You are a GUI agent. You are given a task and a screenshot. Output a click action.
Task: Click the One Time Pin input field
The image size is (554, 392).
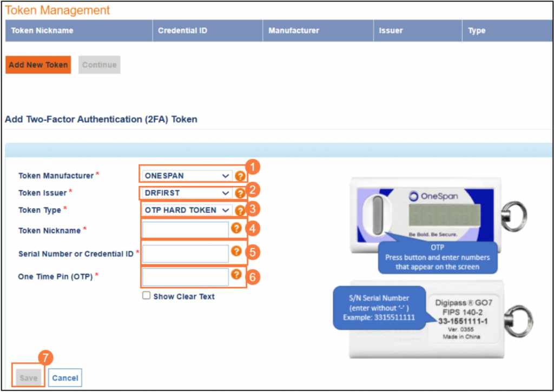(x=186, y=277)
